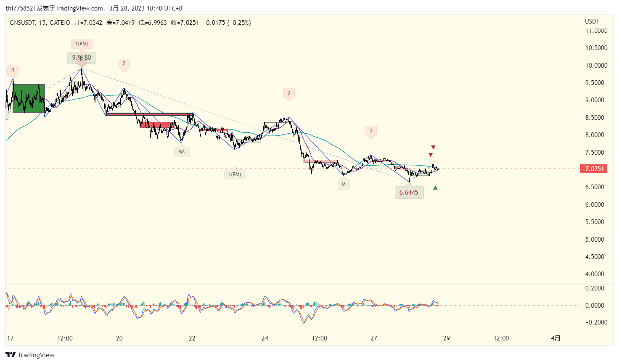Click the 17 date on time axis

pyautogui.click(x=10, y=338)
